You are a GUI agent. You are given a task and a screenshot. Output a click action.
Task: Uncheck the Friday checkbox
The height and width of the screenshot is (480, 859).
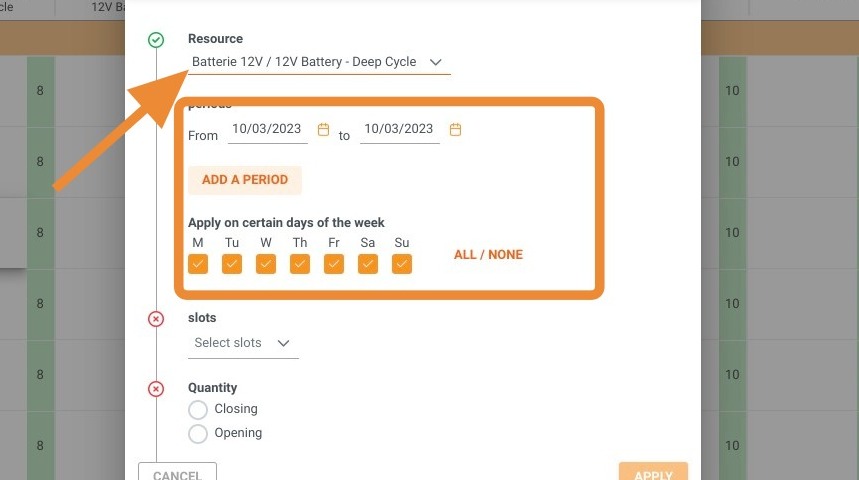click(334, 264)
